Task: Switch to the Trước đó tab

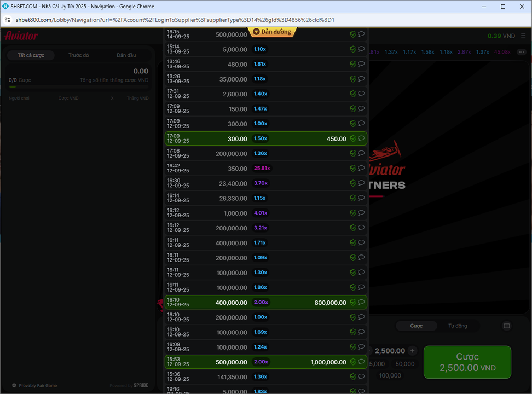Action: (79, 55)
